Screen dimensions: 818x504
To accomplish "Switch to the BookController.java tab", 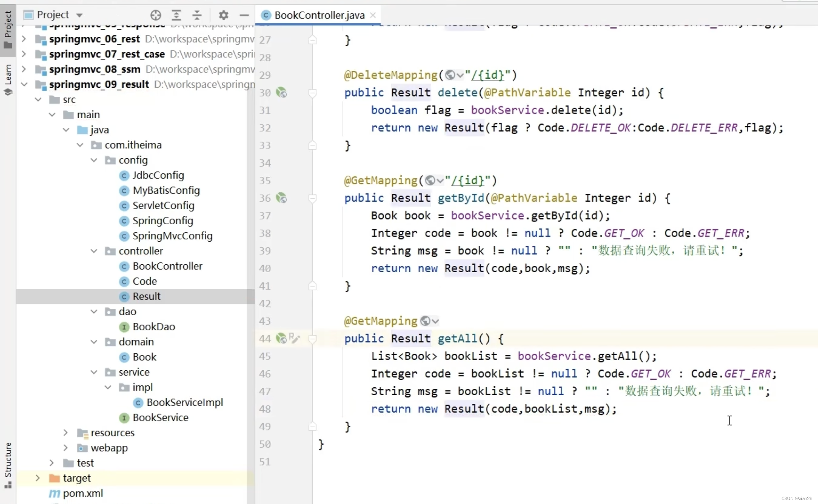I will coord(319,15).
